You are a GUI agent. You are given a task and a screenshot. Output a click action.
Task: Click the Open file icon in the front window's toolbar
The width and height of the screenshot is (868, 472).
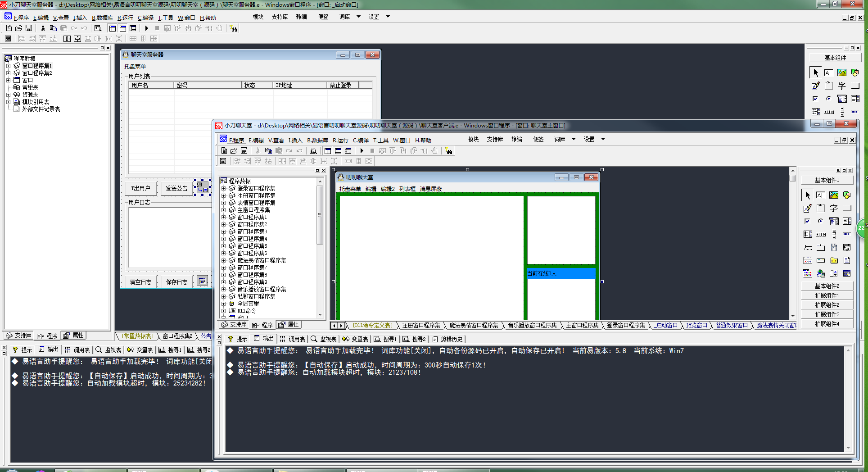[x=234, y=151]
